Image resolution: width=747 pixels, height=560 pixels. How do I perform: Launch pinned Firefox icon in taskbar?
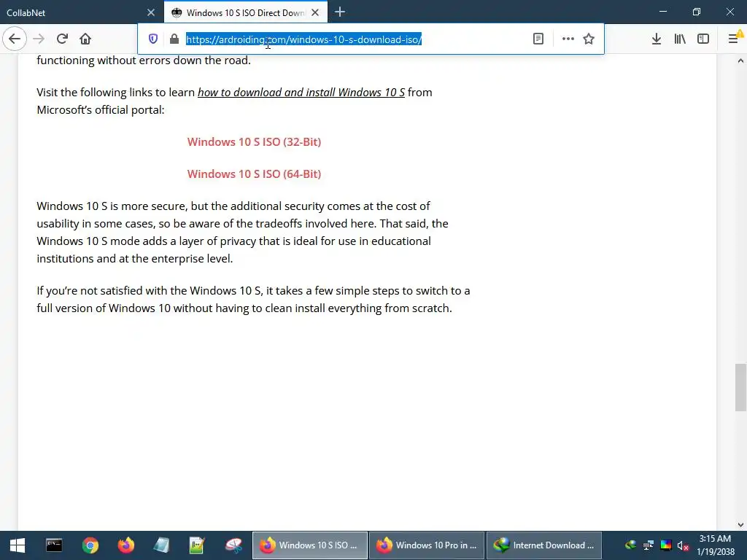click(x=125, y=545)
